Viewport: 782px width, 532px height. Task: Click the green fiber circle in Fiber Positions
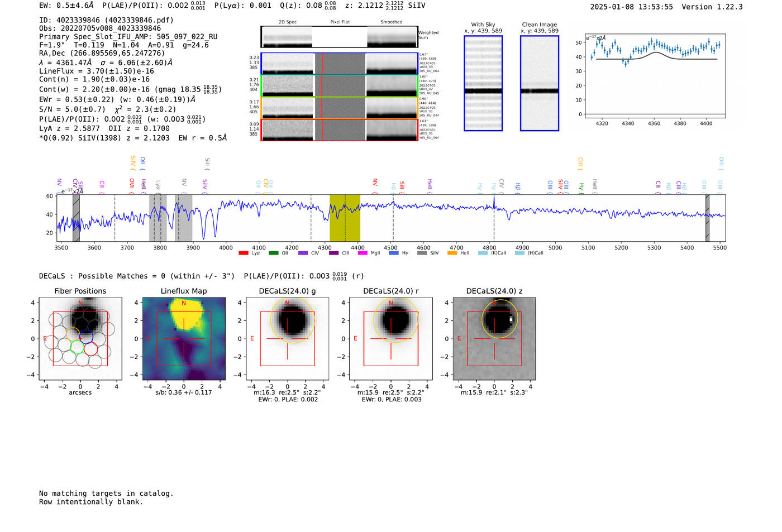coord(77,347)
